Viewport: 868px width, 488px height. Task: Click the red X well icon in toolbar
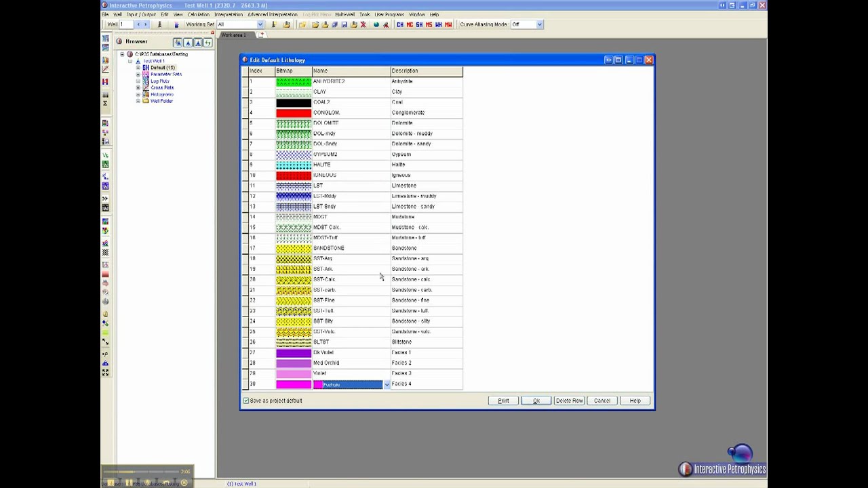coord(363,24)
